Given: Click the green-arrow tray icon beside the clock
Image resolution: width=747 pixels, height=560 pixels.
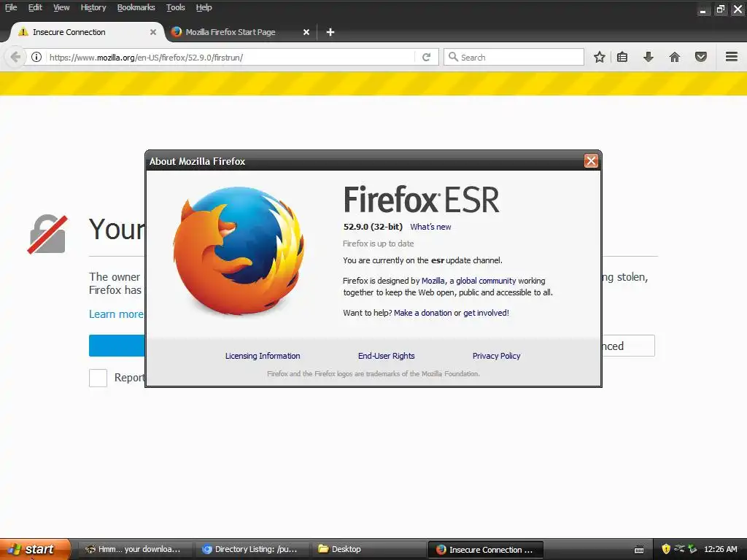Looking at the screenshot, I should click(692, 549).
